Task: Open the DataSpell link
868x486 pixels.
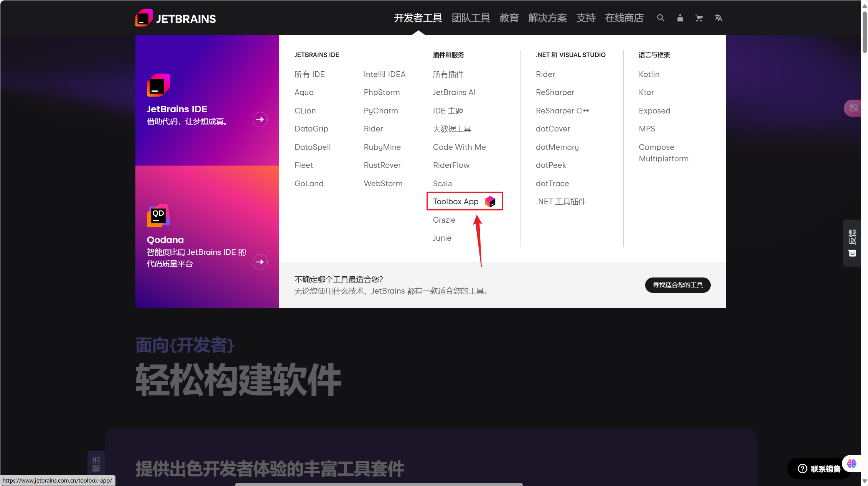Action: coord(313,147)
